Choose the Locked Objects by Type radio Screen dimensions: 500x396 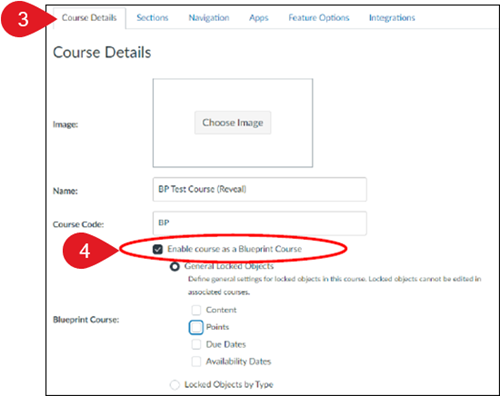coord(175,385)
